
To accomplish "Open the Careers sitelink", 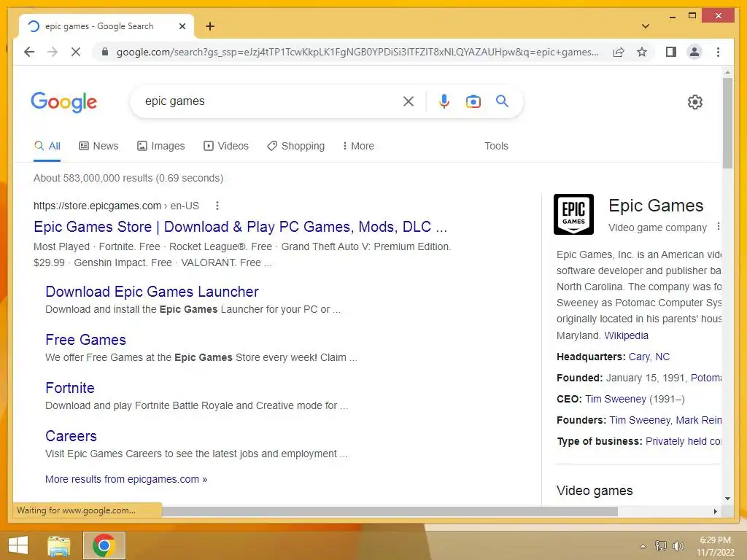I will 71,436.
